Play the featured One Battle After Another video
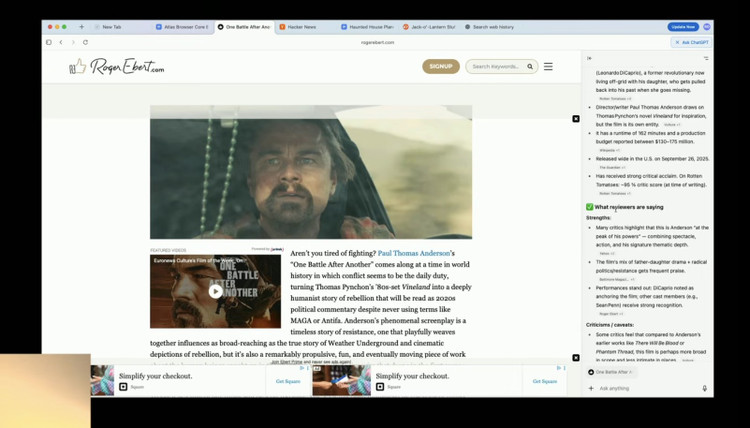Screen dimensions: 750x428 [215, 291]
